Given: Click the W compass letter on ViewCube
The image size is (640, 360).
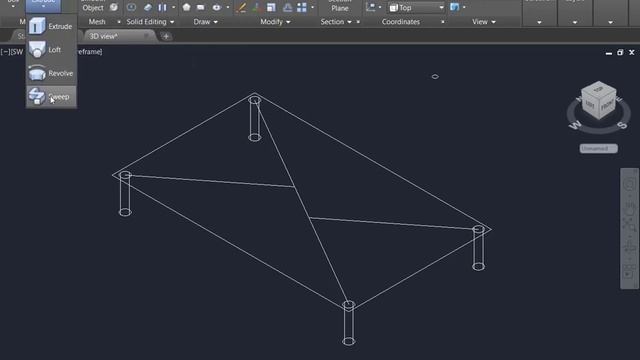Looking at the screenshot, I should click(575, 124).
